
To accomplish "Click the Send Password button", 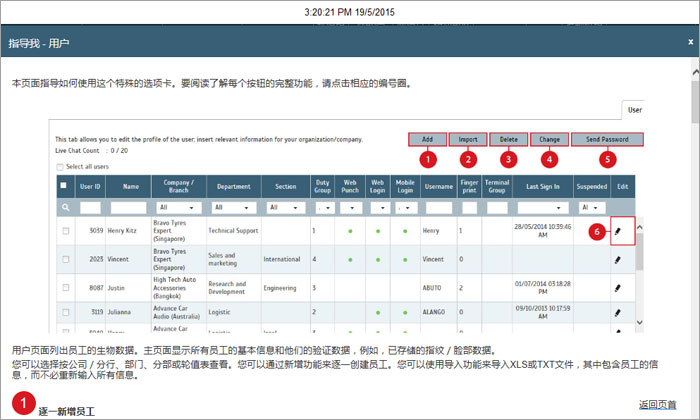I will point(607,139).
